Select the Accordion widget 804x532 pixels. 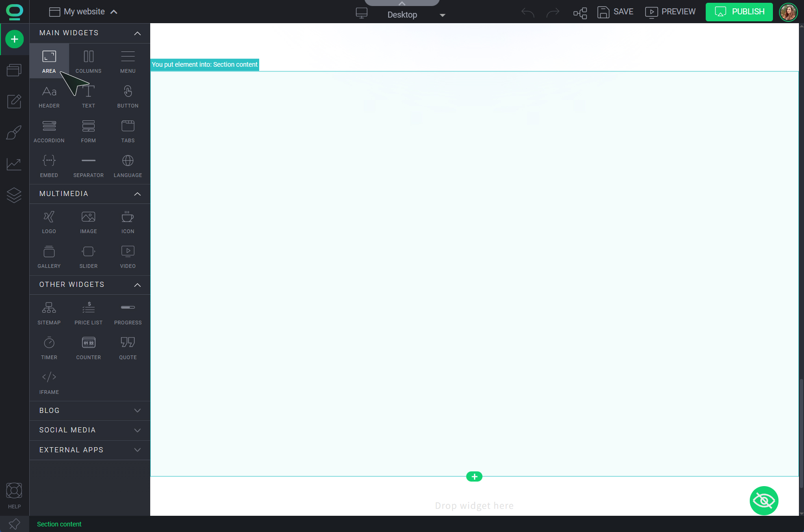click(49, 131)
